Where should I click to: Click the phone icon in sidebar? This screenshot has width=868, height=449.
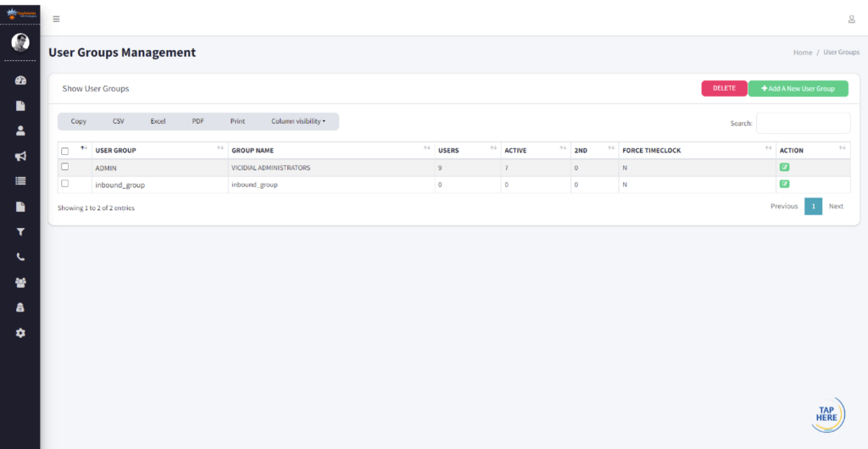[x=20, y=257]
